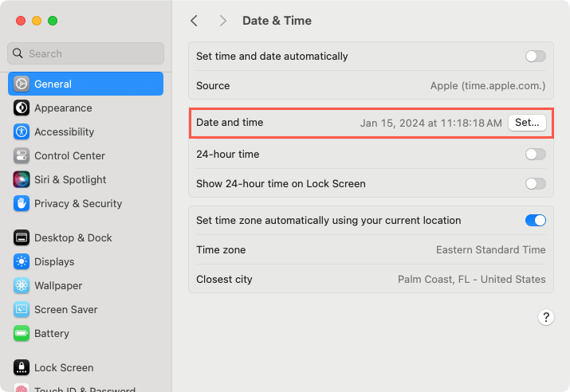The height and width of the screenshot is (392, 570).
Task: Disable automatic time zone by location
Action: coord(535,220)
